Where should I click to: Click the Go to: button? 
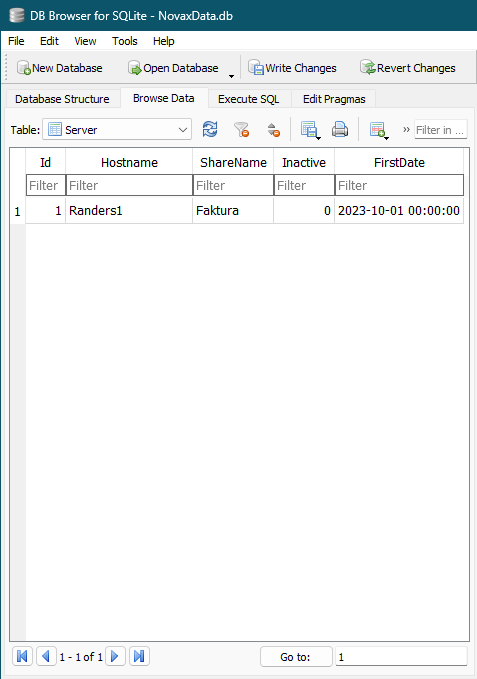pyautogui.click(x=296, y=657)
